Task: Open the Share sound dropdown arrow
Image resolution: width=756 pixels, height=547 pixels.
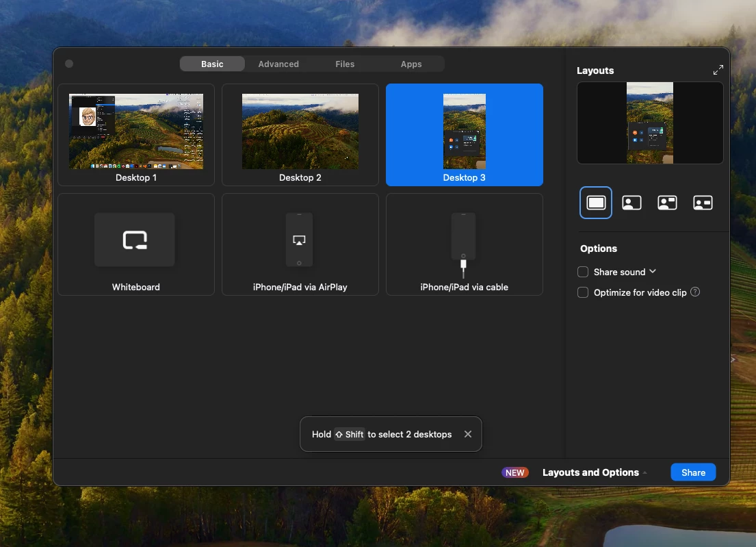Action: (652, 272)
